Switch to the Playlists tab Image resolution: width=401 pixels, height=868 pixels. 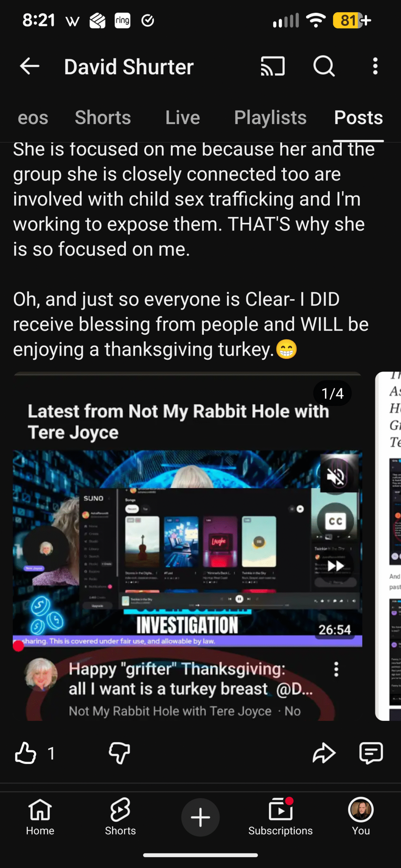tap(270, 118)
